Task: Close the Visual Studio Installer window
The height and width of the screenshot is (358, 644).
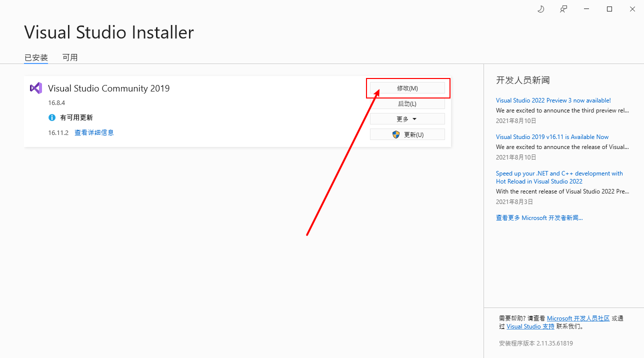Action: (632, 9)
